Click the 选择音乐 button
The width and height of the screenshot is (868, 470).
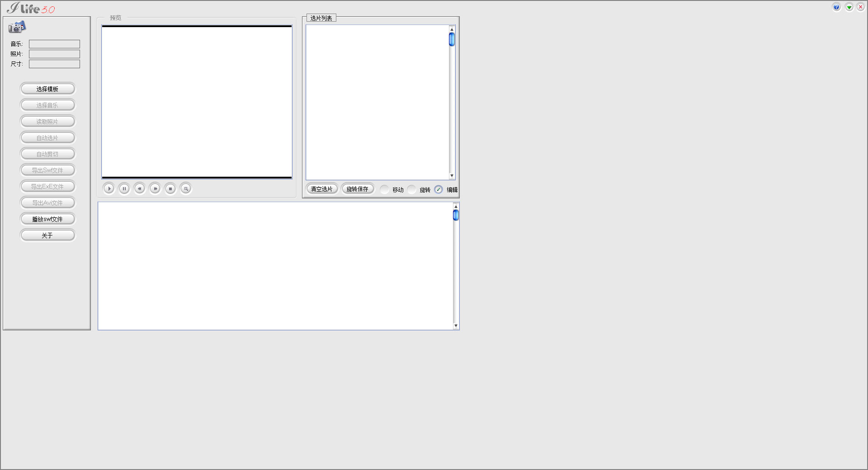point(47,105)
